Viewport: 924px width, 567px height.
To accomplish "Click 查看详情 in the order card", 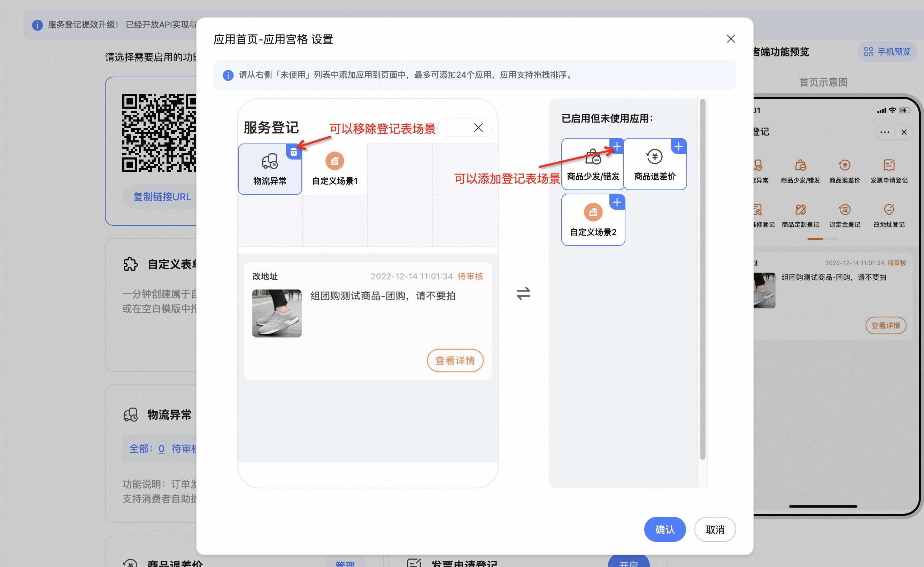I will [x=455, y=360].
